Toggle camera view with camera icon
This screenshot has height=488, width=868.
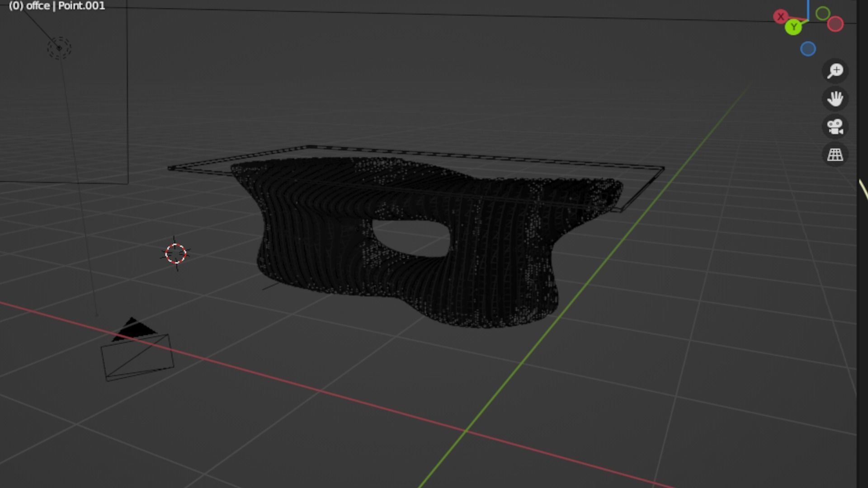(835, 127)
